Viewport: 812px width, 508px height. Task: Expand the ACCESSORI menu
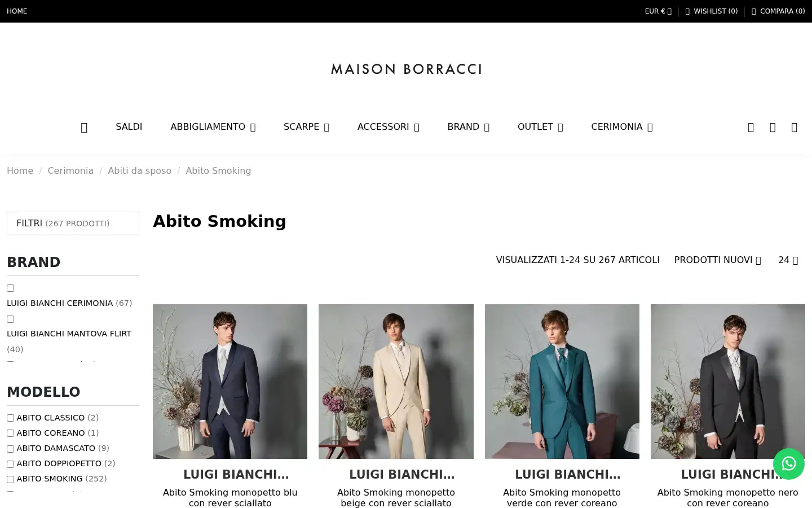point(389,127)
